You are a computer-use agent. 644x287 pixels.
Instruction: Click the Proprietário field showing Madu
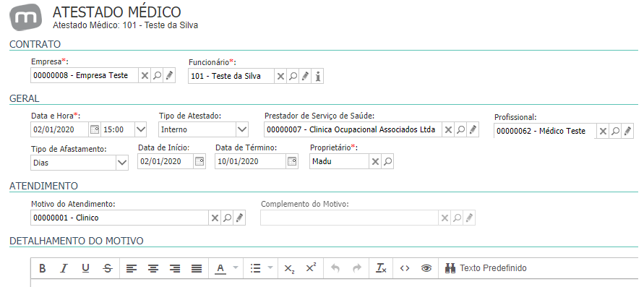pyautogui.click(x=339, y=162)
